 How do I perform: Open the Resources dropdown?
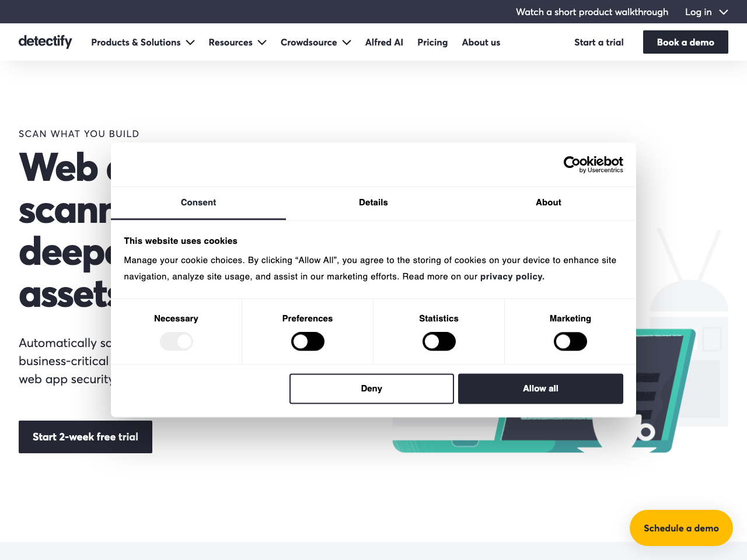[x=237, y=42]
